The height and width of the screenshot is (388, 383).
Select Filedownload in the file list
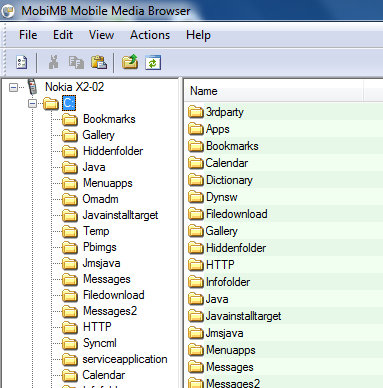237,214
